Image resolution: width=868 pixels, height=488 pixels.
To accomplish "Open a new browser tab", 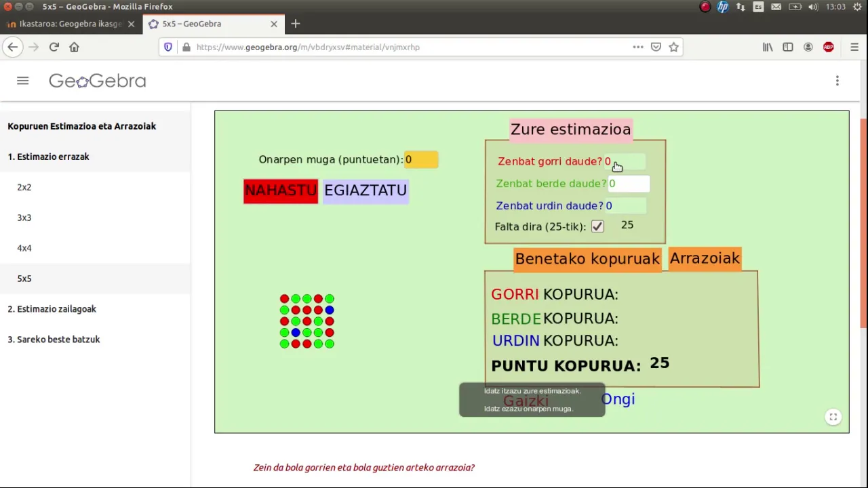I will click(296, 24).
